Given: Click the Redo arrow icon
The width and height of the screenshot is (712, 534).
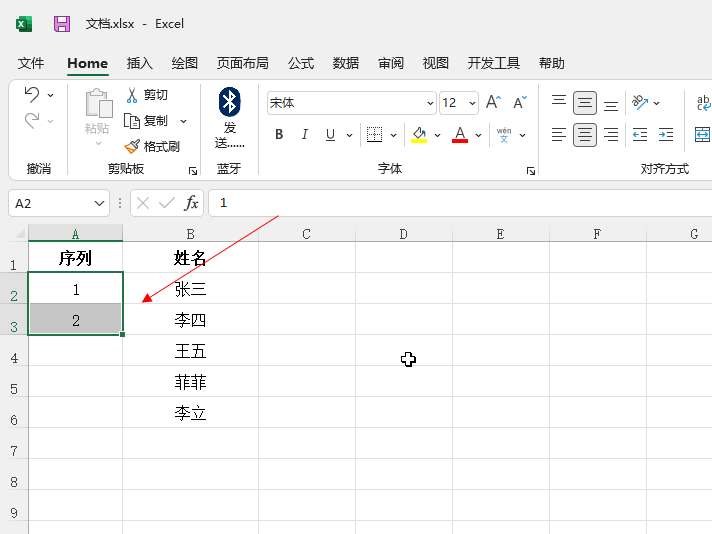Looking at the screenshot, I should click(x=32, y=121).
